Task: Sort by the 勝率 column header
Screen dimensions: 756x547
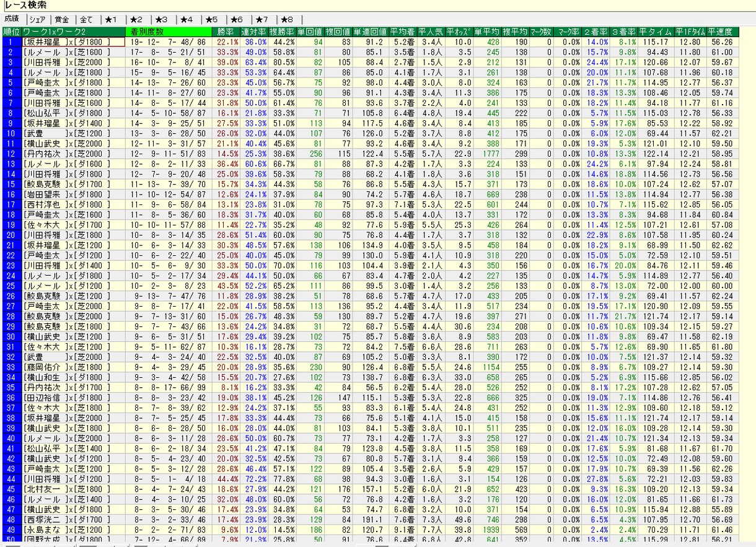Action: tap(226, 32)
